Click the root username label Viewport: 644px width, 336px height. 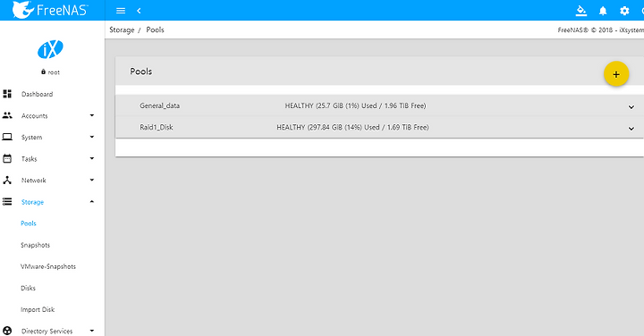(54, 72)
